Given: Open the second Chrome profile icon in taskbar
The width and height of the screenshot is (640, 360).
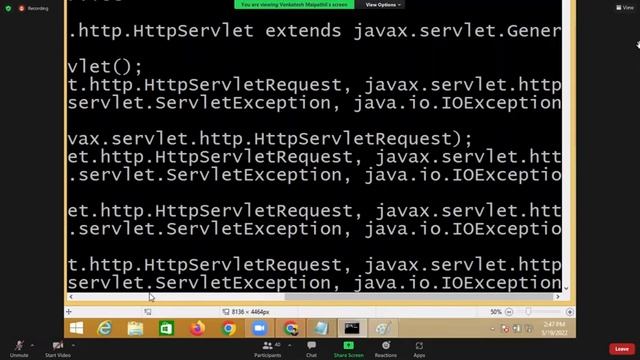Looking at the screenshot, I should coord(291,328).
